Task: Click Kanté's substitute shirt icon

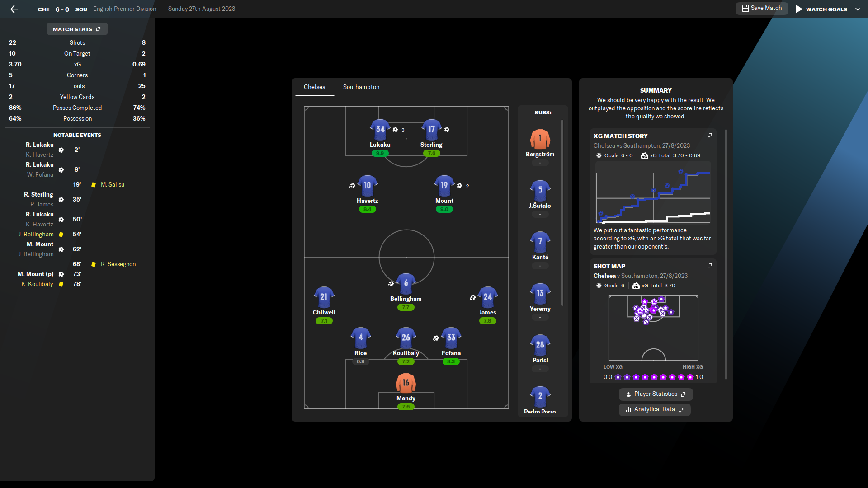Action: pyautogui.click(x=540, y=242)
